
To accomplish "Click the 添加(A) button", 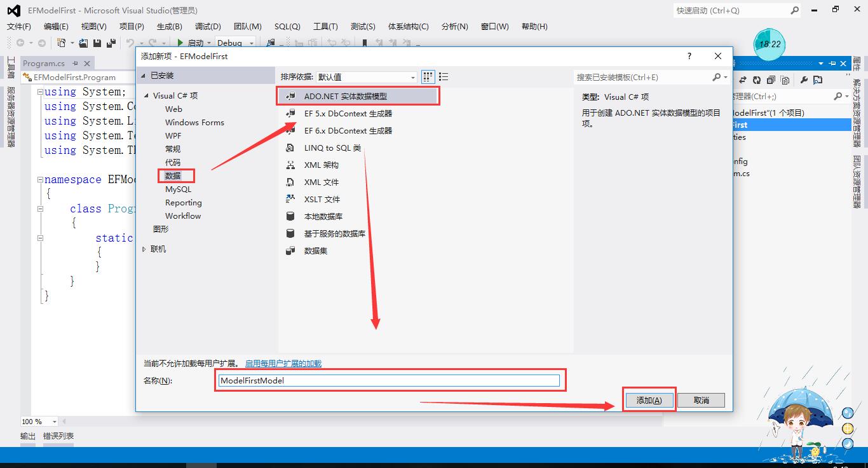I will (x=649, y=400).
